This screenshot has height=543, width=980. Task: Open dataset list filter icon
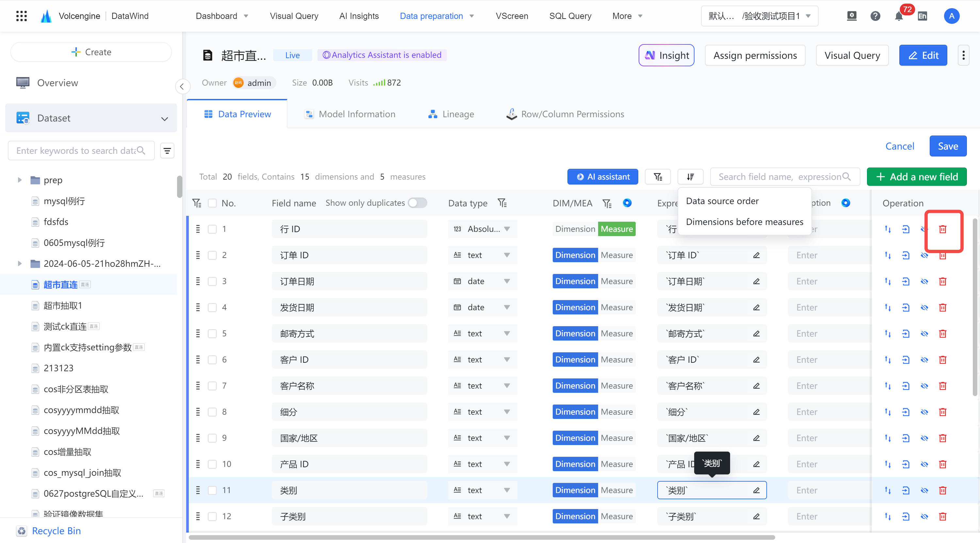pyautogui.click(x=167, y=151)
